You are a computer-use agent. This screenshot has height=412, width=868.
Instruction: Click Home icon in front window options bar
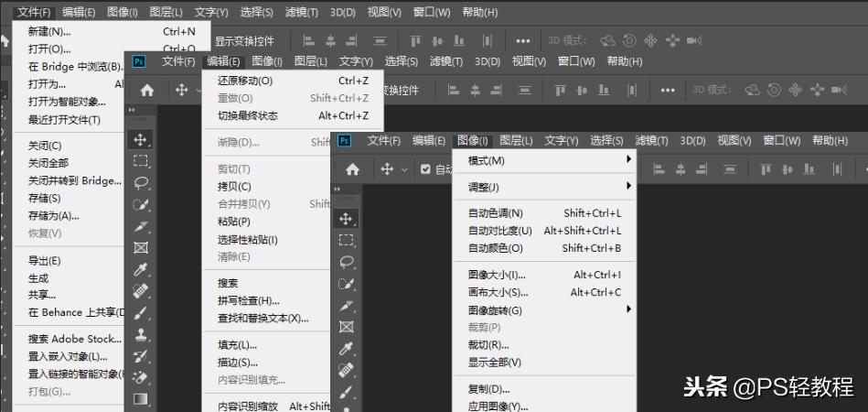(x=353, y=169)
